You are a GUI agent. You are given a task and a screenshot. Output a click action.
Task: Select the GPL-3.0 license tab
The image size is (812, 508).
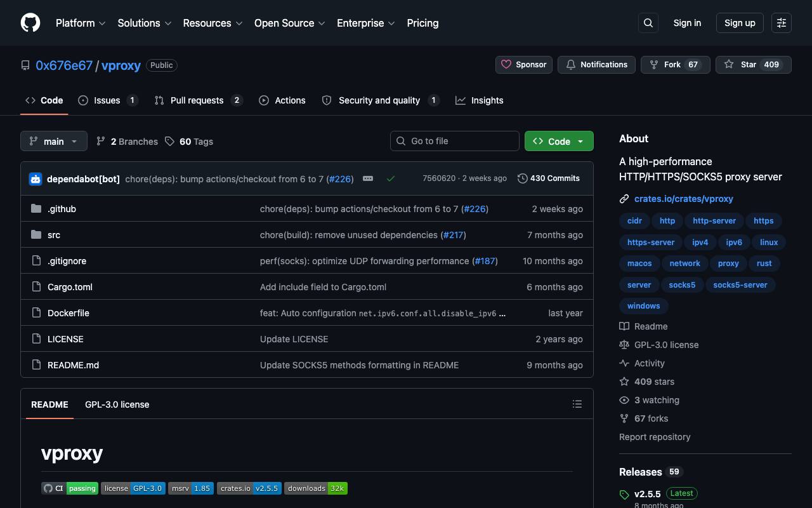[x=117, y=404]
